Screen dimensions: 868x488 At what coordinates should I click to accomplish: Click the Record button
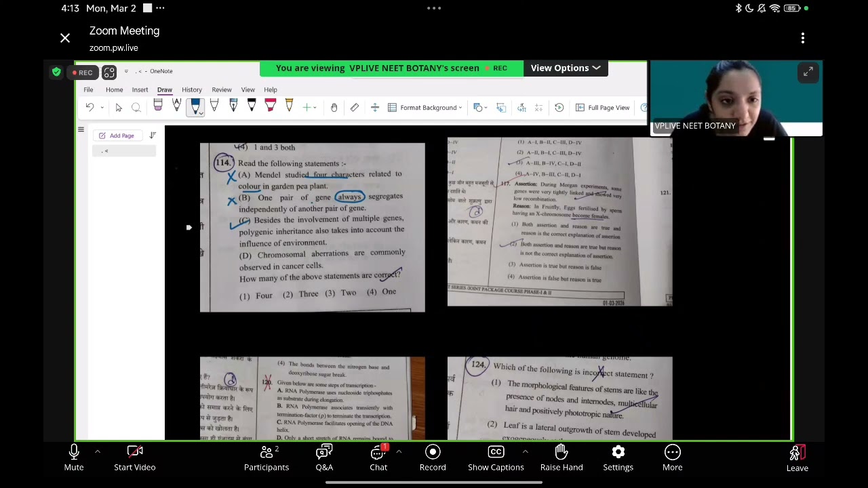433,457
